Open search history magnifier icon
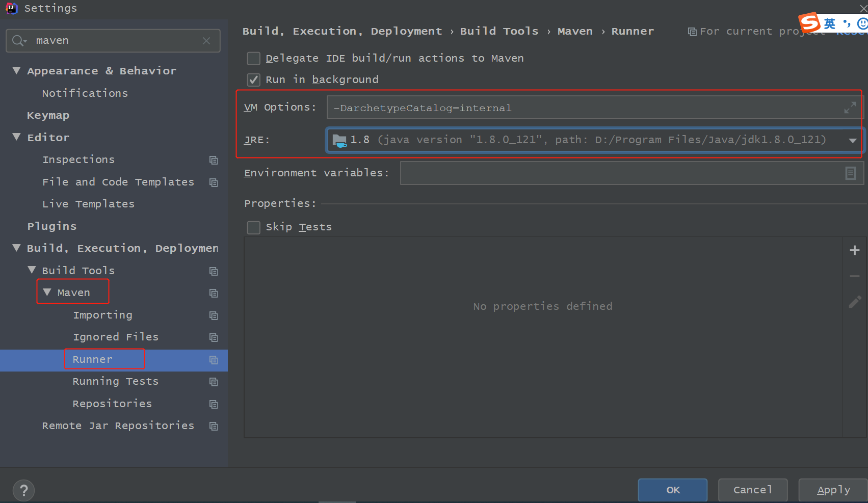 pos(19,41)
